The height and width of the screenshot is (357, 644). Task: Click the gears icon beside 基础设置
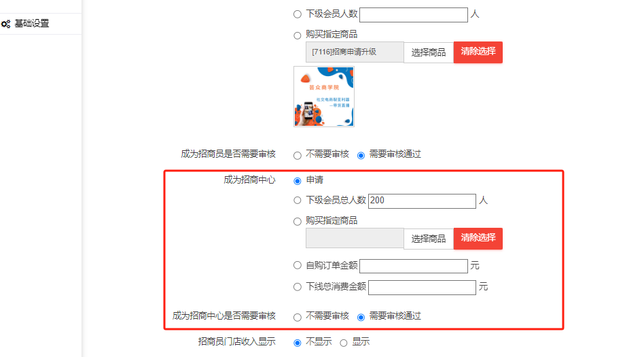click(5, 24)
